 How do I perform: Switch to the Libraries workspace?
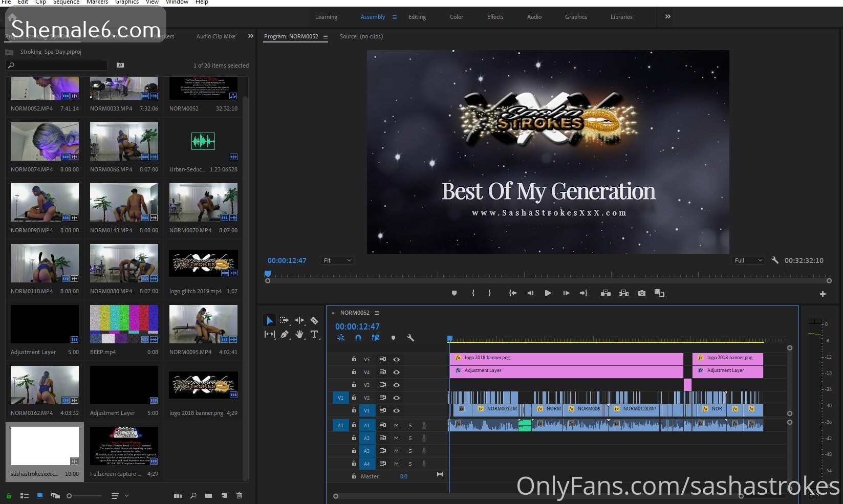click(621, 17)
